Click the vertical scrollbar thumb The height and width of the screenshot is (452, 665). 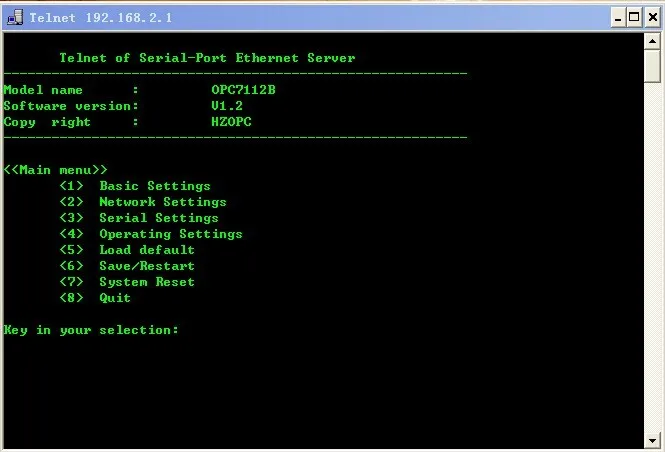pos(652,66)
